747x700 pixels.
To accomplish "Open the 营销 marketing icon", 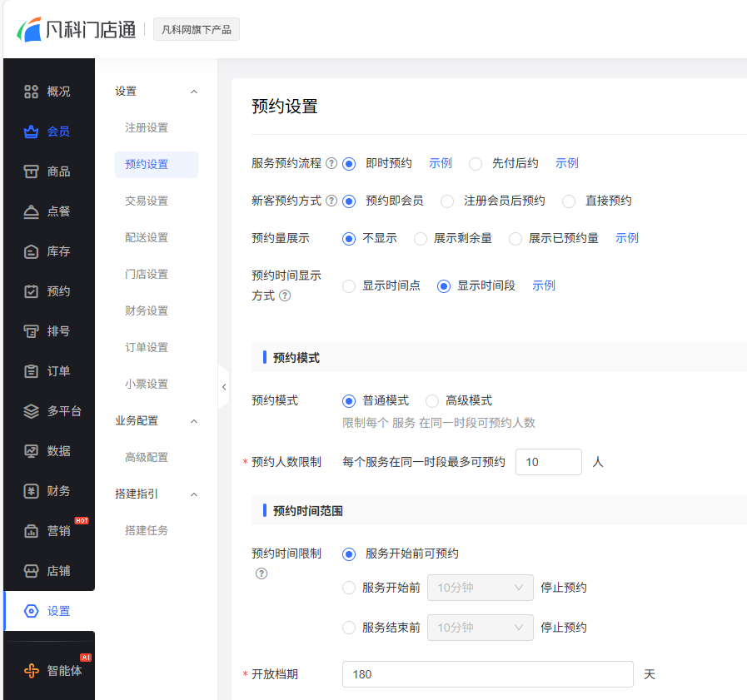I will click(31, 531).
